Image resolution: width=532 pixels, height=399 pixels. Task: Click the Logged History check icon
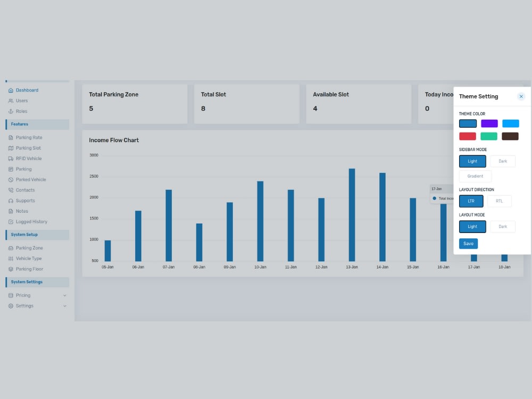click(x=11, y=222)
